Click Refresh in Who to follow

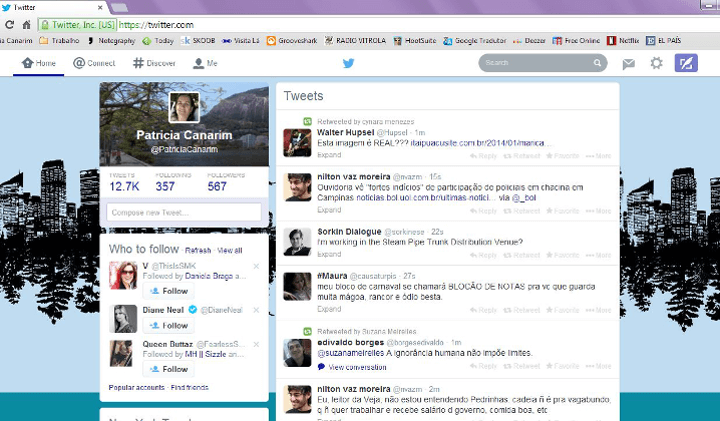point(198,249)
